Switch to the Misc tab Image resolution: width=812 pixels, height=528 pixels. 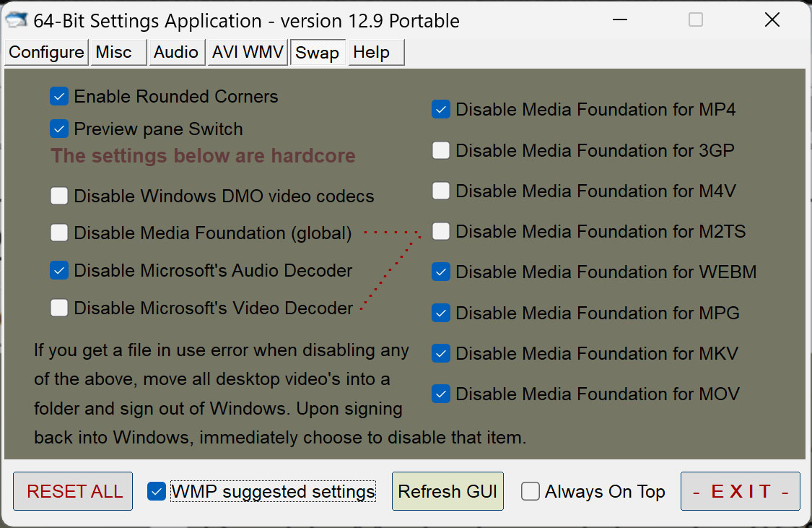coord(118,52)
